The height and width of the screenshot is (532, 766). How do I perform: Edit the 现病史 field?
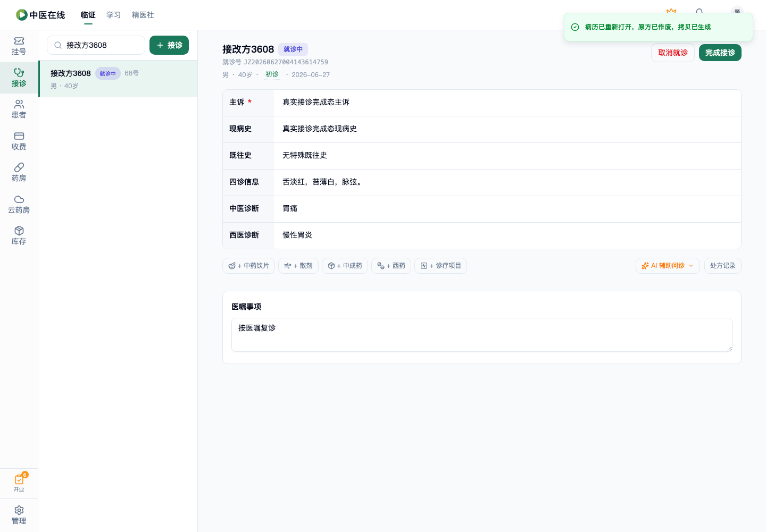coord(507,129)
